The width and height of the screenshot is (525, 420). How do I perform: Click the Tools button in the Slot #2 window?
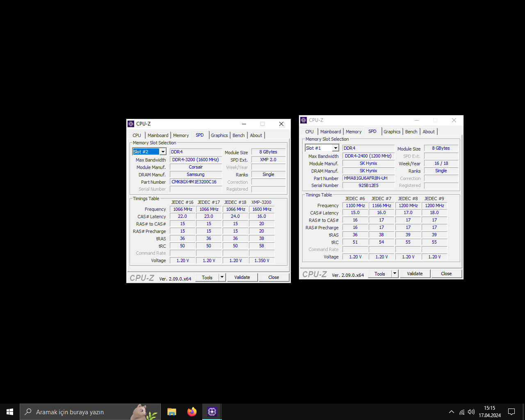tap(207, 277)
